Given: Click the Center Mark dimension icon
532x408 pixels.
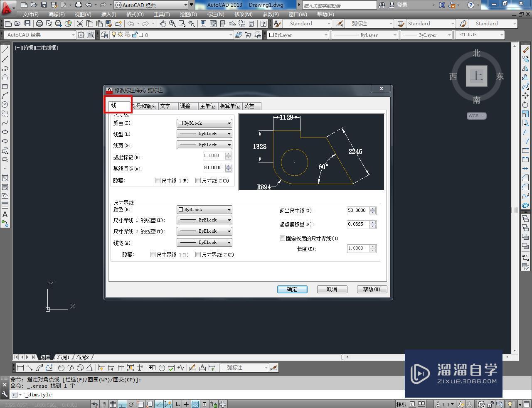Looking at the screenshot, I should (162, 368).
